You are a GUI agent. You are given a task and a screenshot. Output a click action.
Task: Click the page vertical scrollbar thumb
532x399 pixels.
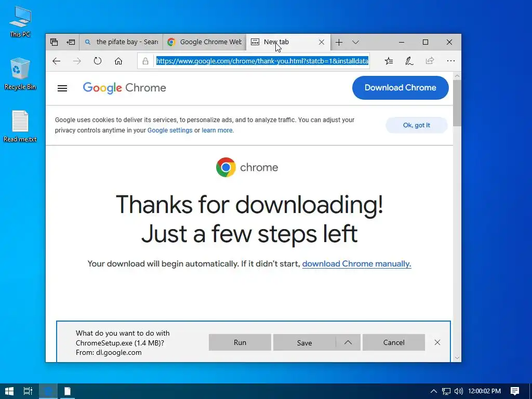(x=457, y=103)
